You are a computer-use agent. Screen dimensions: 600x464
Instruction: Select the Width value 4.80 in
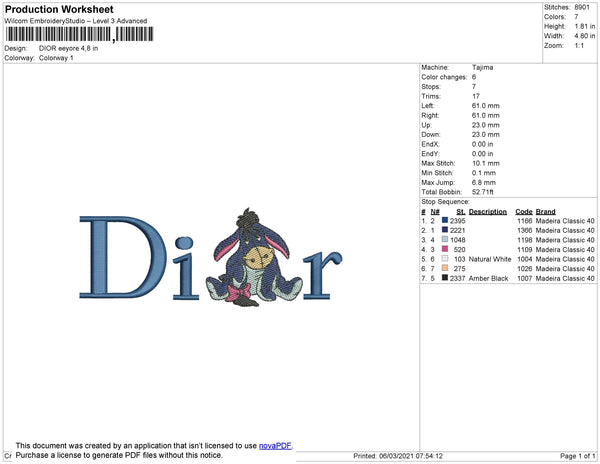point(584,36)
